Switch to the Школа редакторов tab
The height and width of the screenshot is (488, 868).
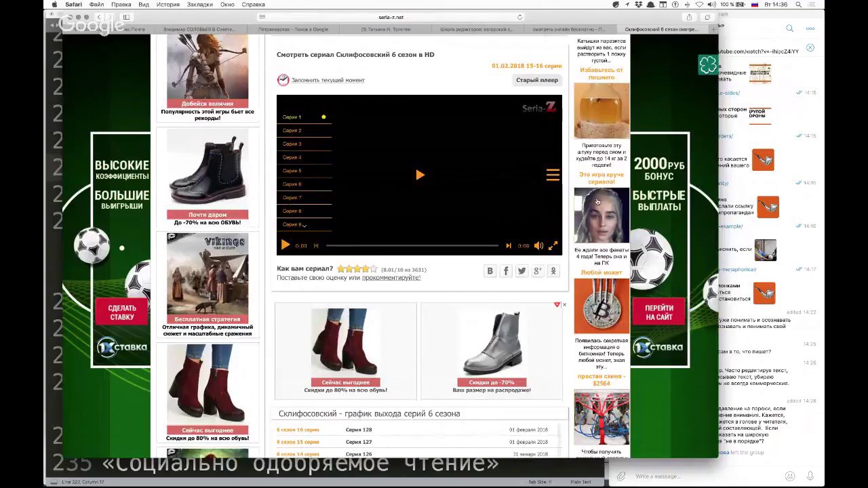pyautogui.click(x=477, y=29)
